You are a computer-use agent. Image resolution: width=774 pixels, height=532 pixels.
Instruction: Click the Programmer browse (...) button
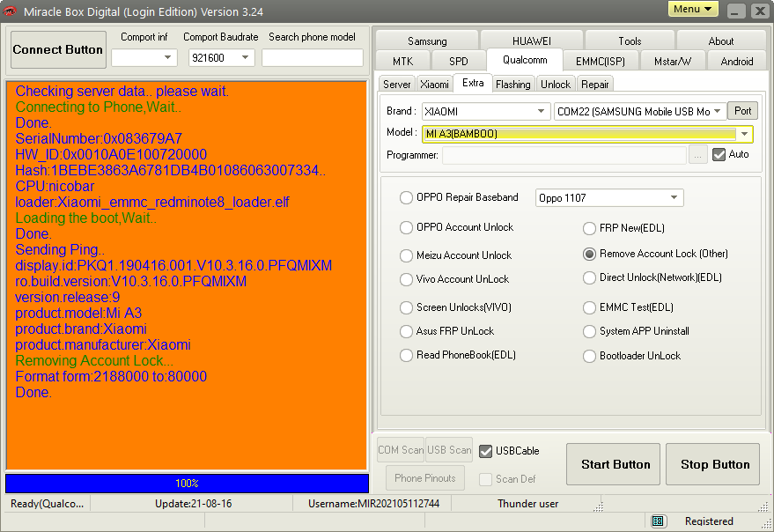coord(697,155)
